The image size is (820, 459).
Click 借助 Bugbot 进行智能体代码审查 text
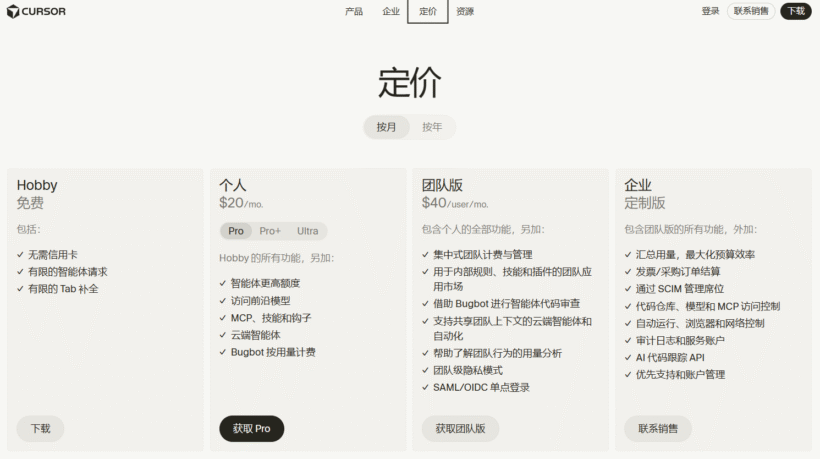pos(507,304)
